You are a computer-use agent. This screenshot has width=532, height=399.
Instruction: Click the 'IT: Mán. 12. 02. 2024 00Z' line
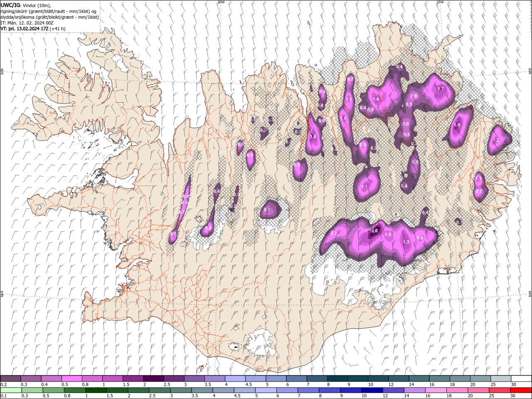pyautogui.click(x=27, y=23)
